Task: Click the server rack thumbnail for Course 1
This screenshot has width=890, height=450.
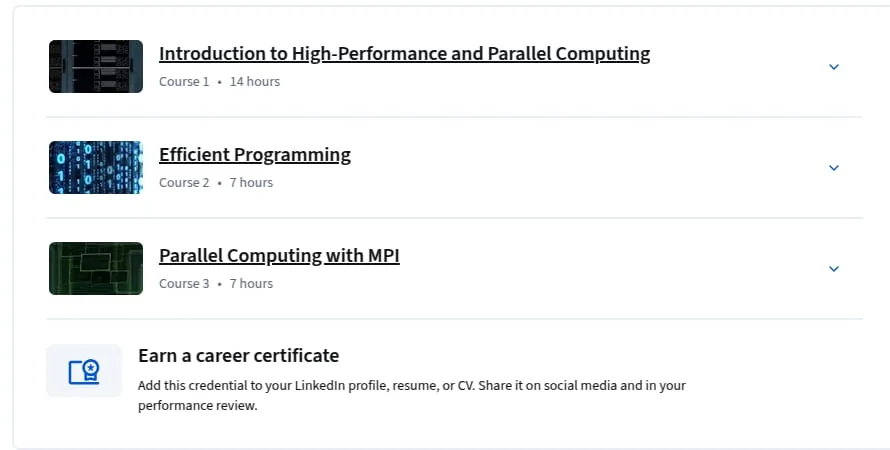Action: [96, 66]
